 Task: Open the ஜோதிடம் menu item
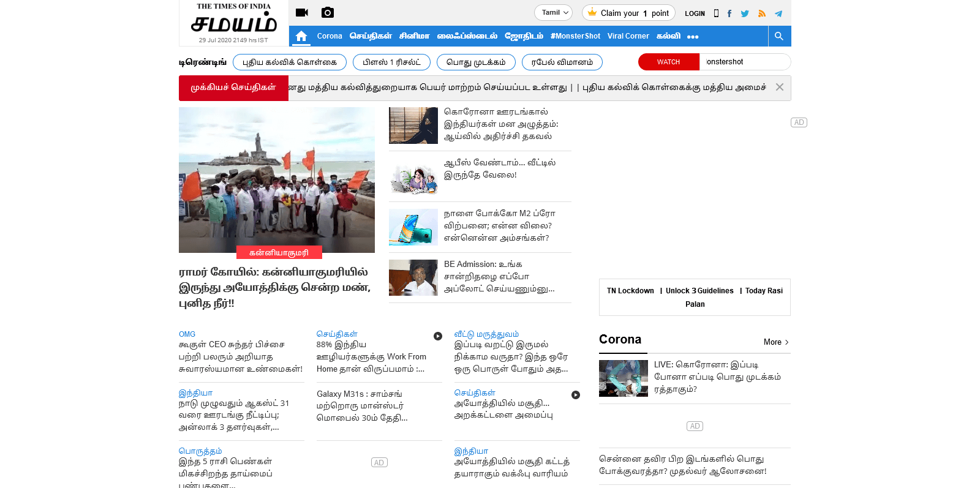click(524, 36)
